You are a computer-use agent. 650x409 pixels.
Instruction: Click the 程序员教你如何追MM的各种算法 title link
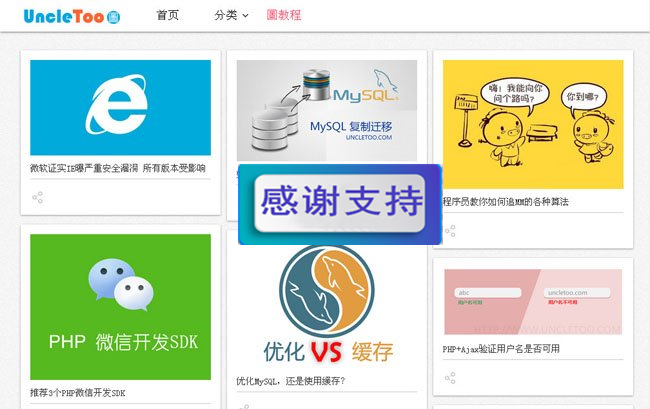coord(506,202)
